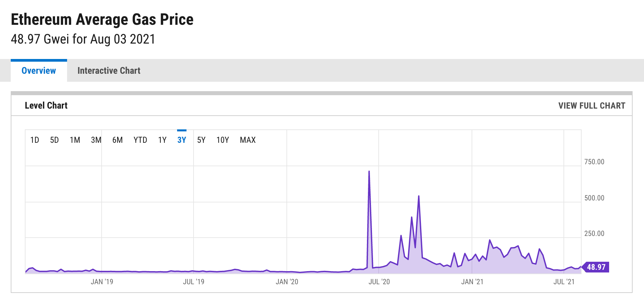This screenshot has width=644, height=305.
Task: Switch to 5Y time range
Action: pos(201,140)
